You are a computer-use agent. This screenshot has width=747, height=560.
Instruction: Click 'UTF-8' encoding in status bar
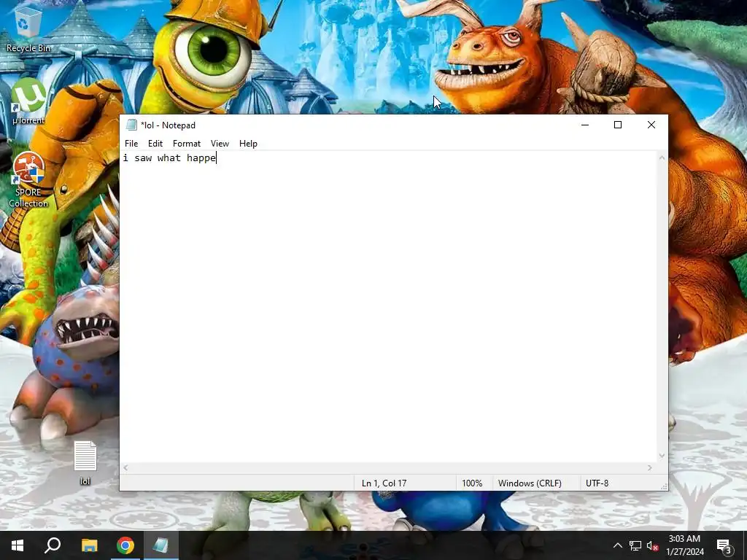pyautogui.click(x=597, y=483)
